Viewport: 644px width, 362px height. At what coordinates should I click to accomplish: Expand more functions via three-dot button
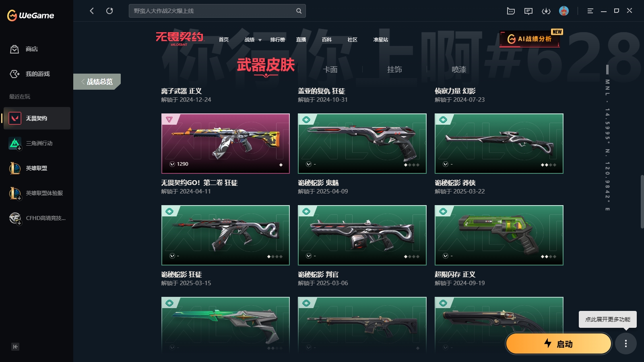625,343
